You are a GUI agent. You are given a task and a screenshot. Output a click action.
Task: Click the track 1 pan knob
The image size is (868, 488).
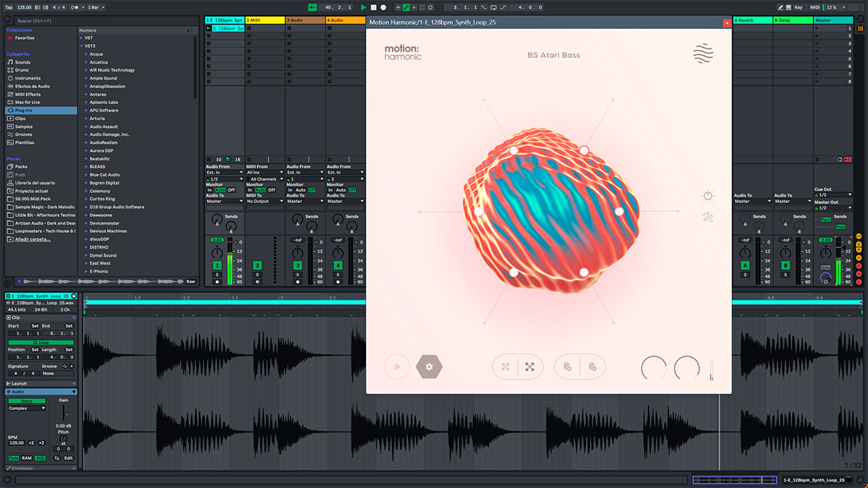tap(217, 253)
